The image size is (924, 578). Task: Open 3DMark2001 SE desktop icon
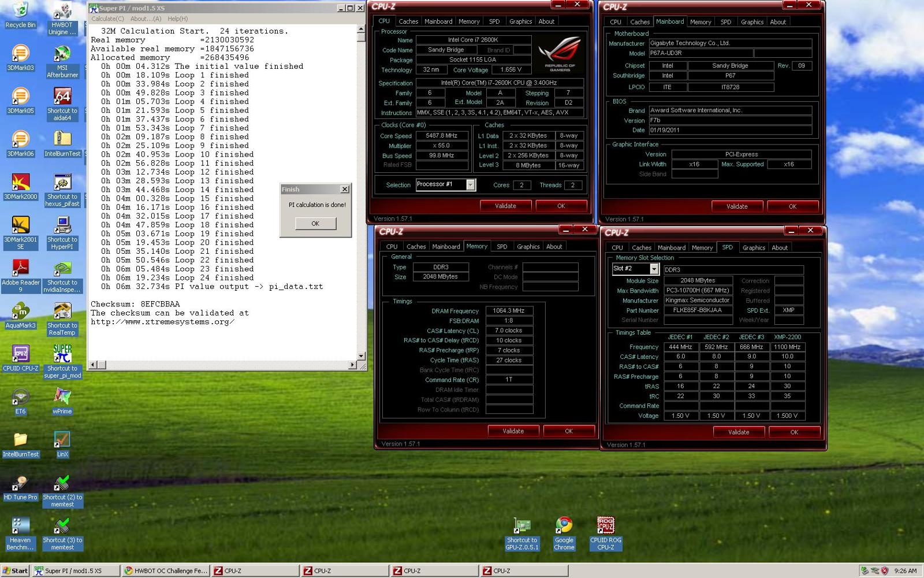pos(20,233)
